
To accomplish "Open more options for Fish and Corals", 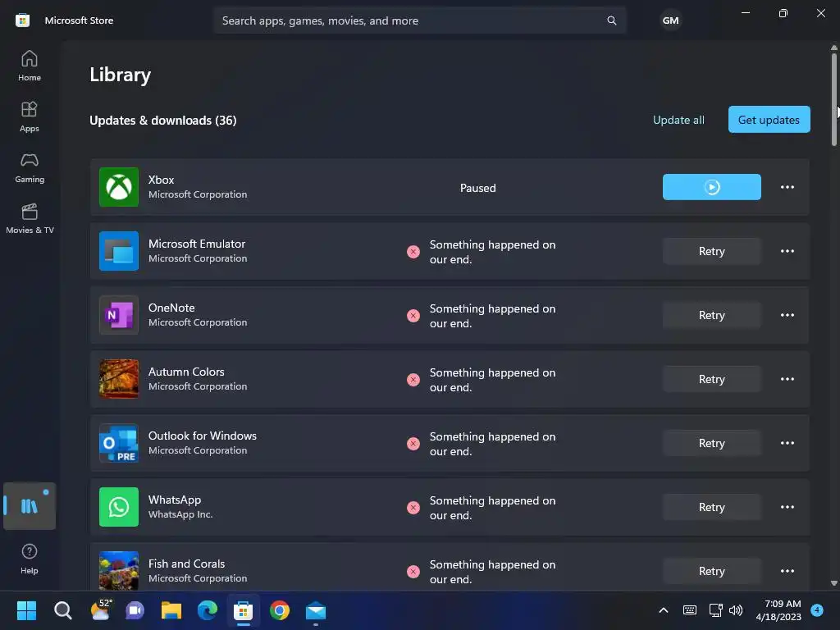I will [x=787, y=571].
